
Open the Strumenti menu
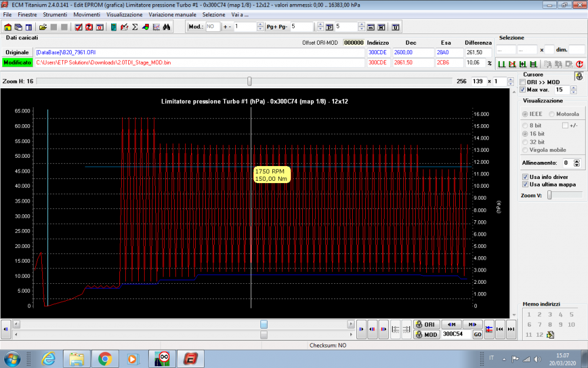55,15
